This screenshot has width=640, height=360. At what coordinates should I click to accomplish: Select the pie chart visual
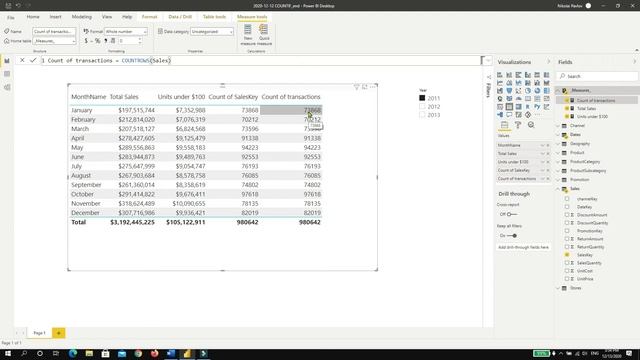click(x=528, y=91)
